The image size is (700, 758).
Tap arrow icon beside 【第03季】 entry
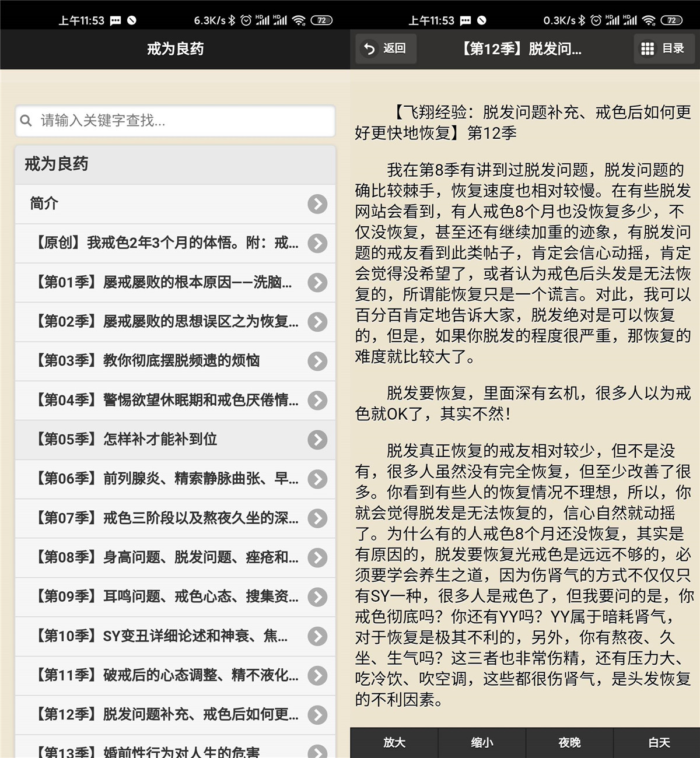317,362
